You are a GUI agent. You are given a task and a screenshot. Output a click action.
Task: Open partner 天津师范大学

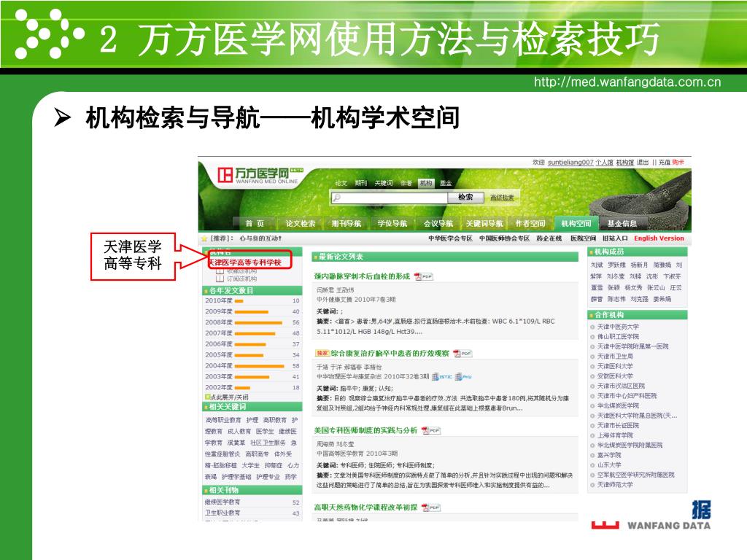coord(615,484)
